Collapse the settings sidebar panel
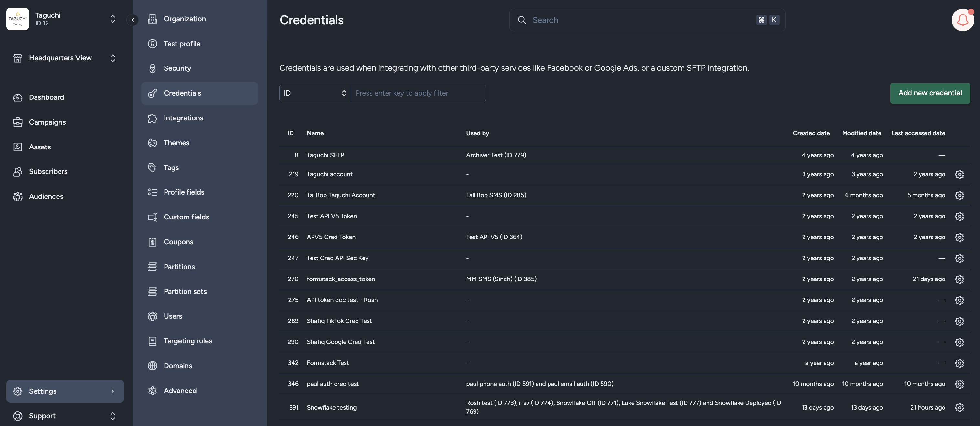This screenshot has height=426, width=980. tap(133, 20)
